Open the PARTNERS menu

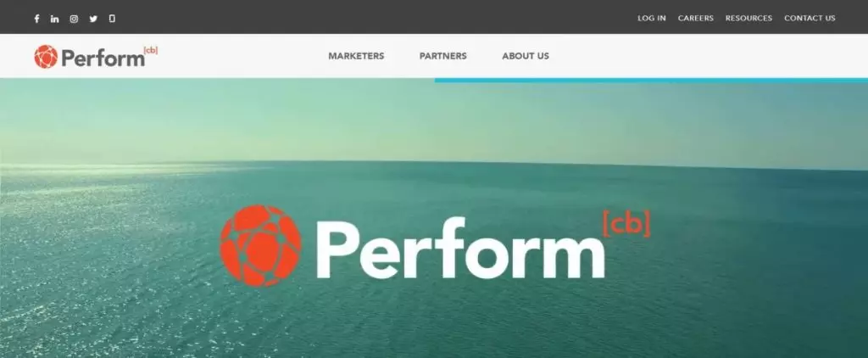(x=442, y=56)
